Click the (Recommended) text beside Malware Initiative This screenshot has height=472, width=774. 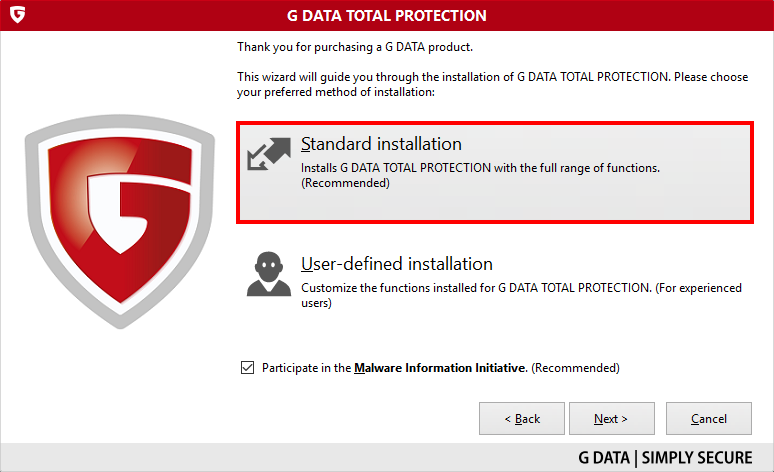575,368
